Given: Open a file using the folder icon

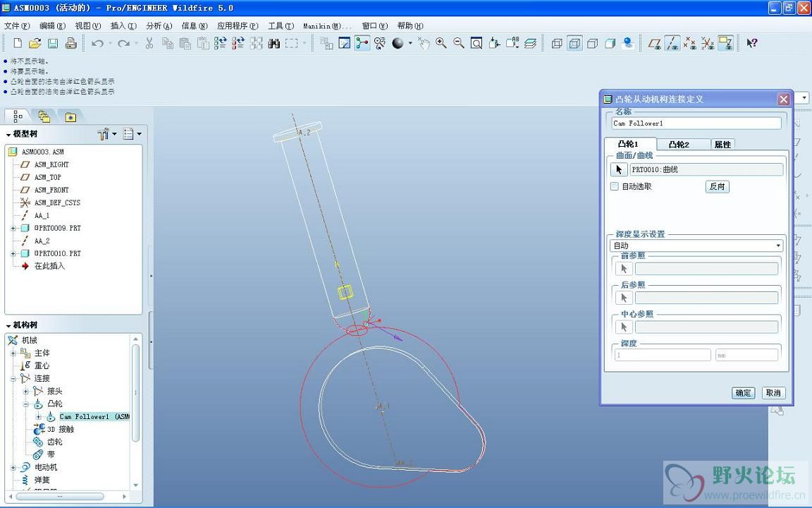Looking at the screenshot, I should [35, 44].
